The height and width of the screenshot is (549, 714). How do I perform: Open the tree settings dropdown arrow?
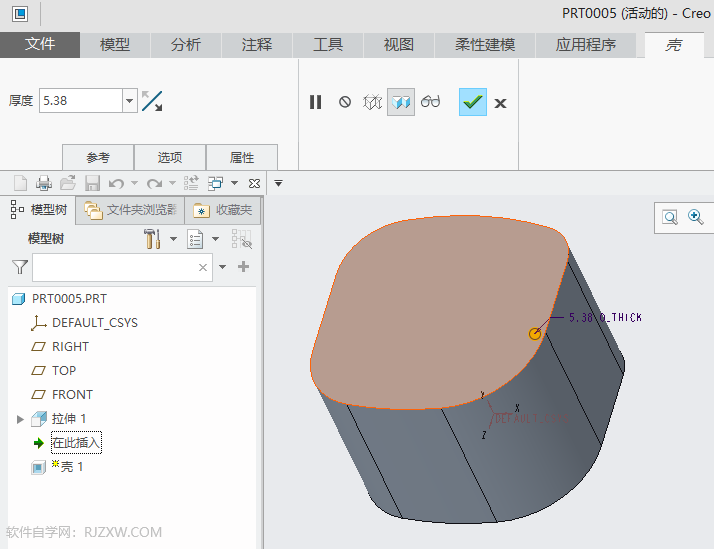[173, 239]
